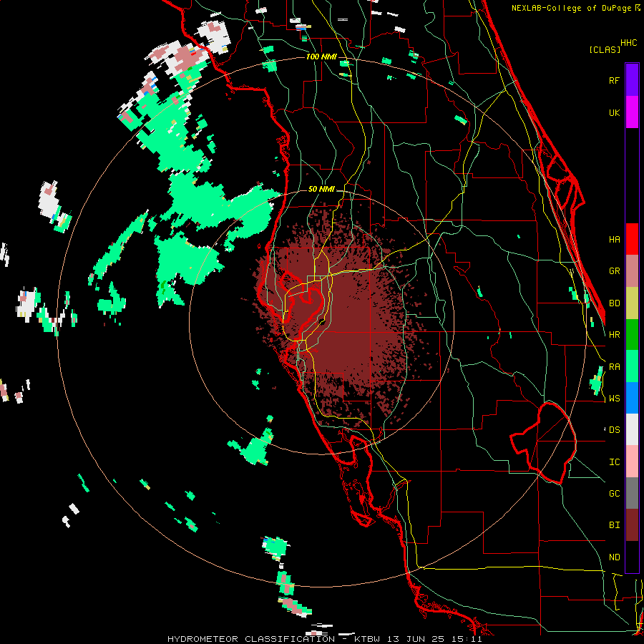
Task: Click the HA red legend swatch
Action: (x=632, y=239)
